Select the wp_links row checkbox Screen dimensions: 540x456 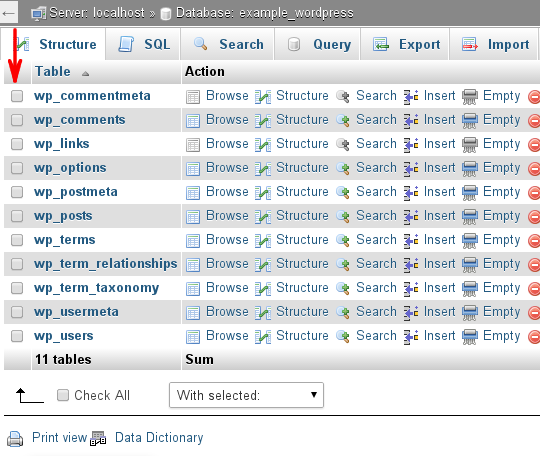coord(17,144)
